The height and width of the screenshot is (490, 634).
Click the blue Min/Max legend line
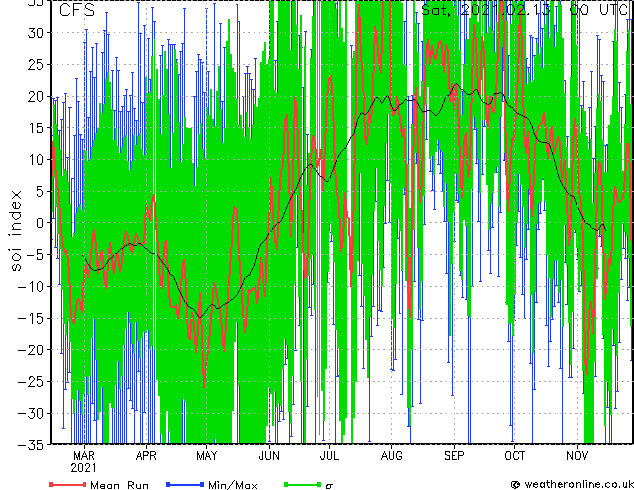click(183, 485)
